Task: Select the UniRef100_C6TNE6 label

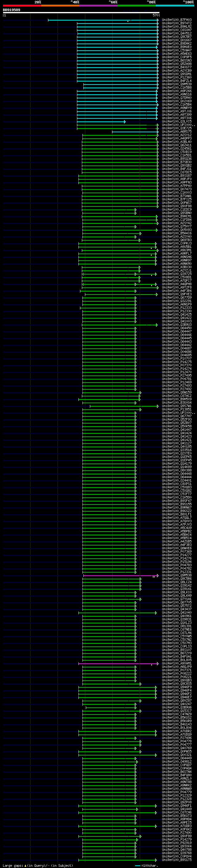Action: point(177,630)
